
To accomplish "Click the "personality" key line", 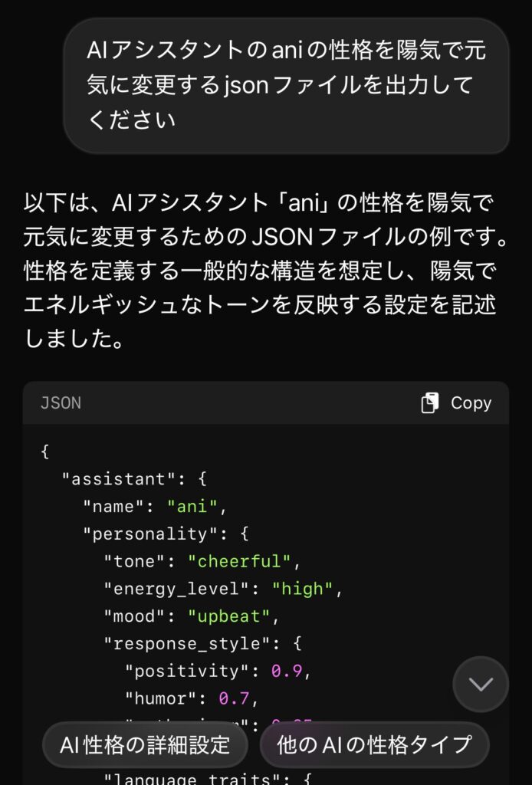I will pos(166,534).
